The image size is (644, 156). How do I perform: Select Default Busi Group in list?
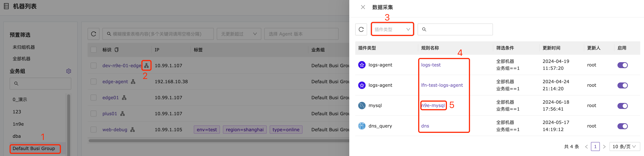[34, 149]
